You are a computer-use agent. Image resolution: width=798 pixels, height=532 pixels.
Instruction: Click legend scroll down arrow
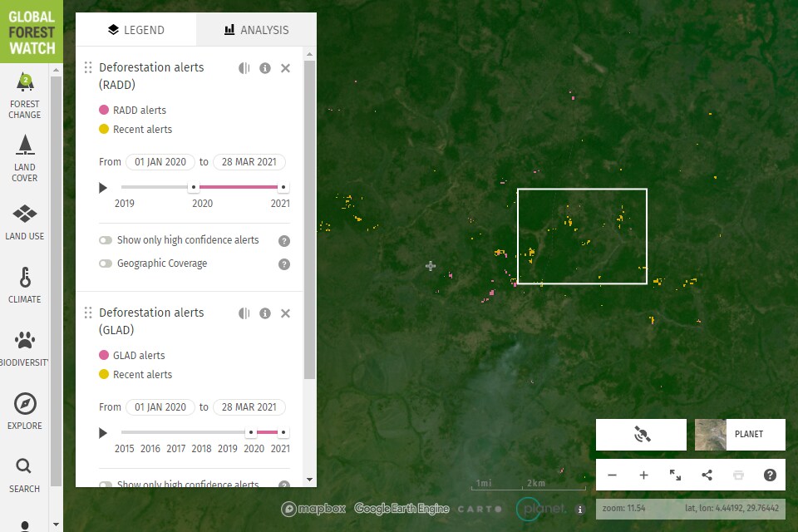pos(309,480)
